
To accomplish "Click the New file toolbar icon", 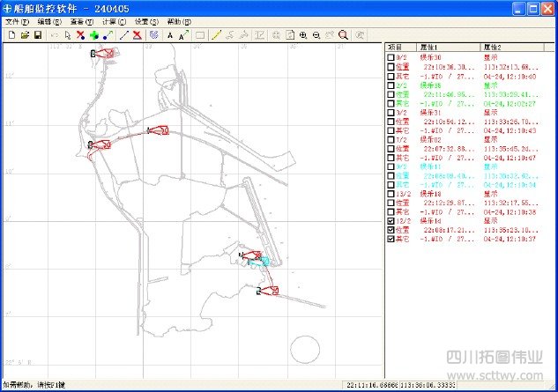I will [11, 35].
